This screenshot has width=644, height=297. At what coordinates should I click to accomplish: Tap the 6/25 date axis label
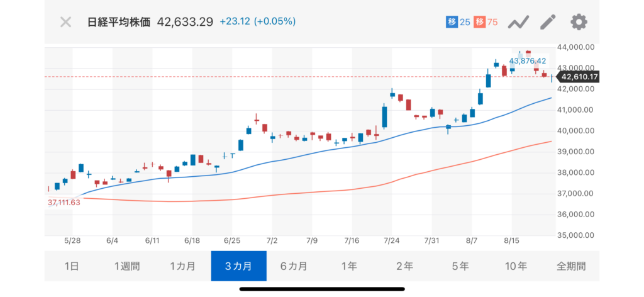click(231, 241)
